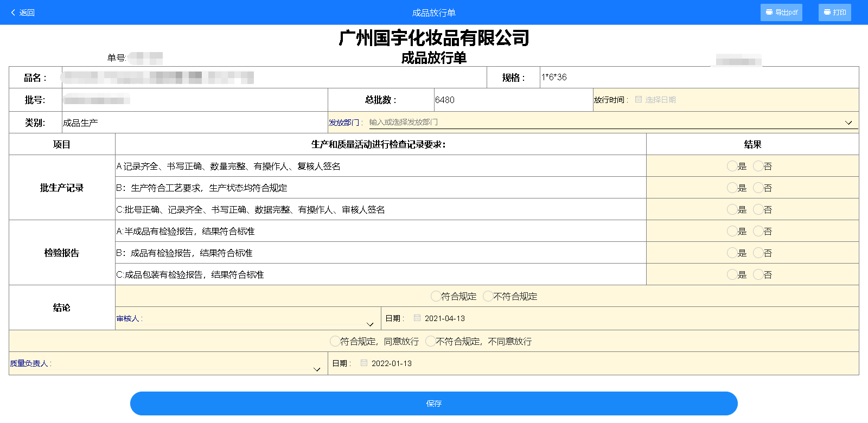Choose 符合规定 in the 结论 row
This screenshot has height=423, width=868.
[x=436, y=296]
